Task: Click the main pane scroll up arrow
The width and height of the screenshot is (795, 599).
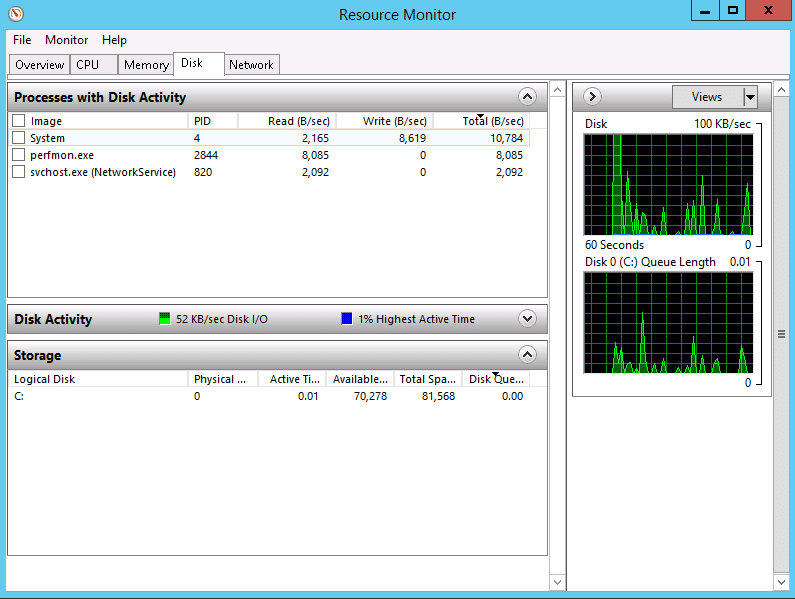Action: coord(557,90)
